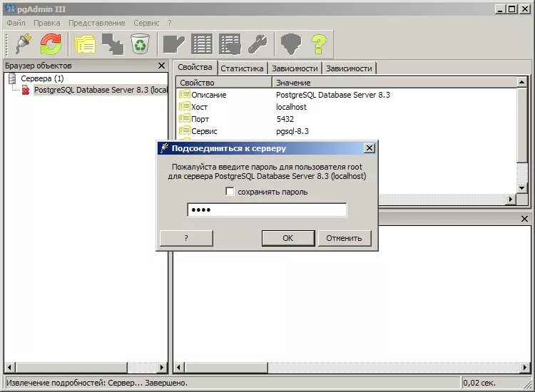Click the pgsql-8.3 service value
Image resolution: width=535 pixels, height=392 pixels.
(292, 131)
